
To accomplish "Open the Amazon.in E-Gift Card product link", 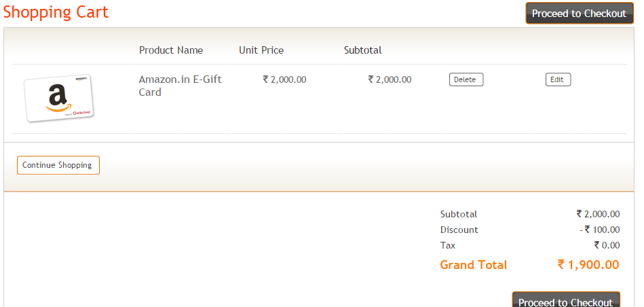I will [x=180, y=86].
